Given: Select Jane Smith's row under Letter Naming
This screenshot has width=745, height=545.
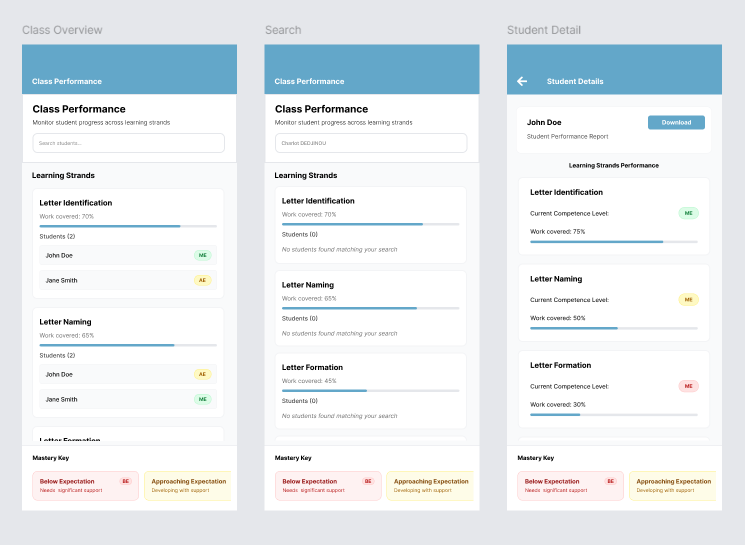Looking at the screenshot, I should [x=129, y=399].
